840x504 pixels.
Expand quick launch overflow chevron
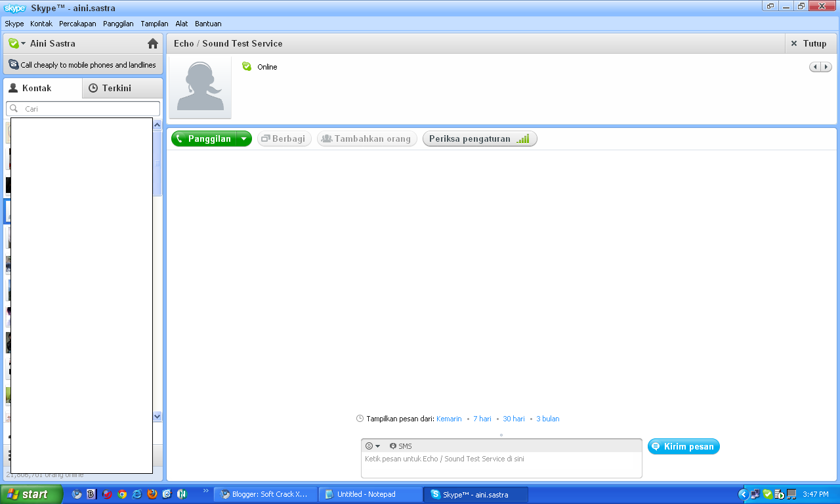[x=206, y=490]
